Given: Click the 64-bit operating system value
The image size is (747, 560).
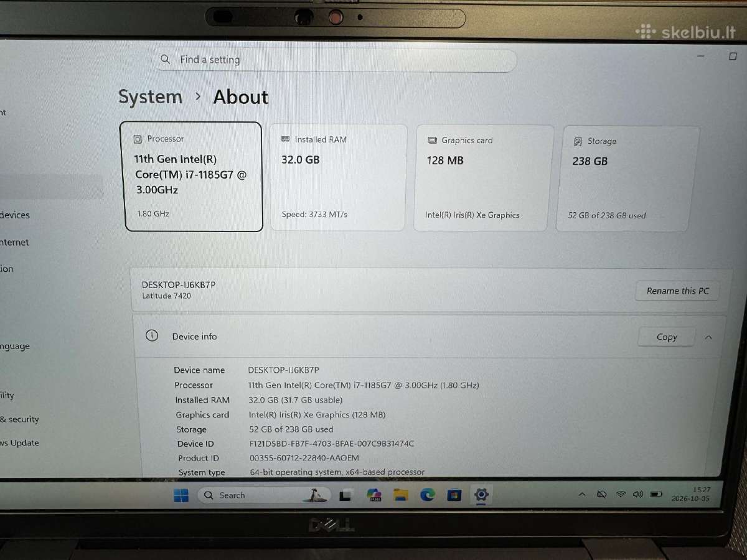Looking at the screenshot, I should (337, 472).
